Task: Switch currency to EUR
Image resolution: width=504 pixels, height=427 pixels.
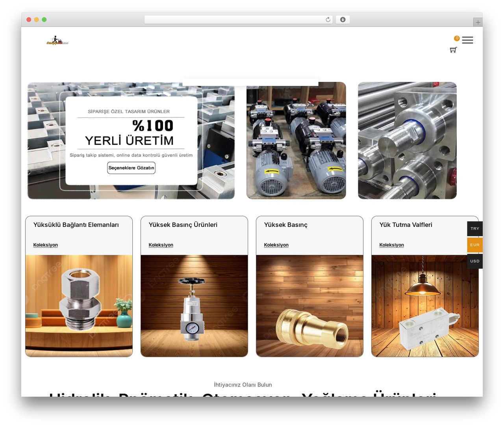Action: click(x=475, y=245)
